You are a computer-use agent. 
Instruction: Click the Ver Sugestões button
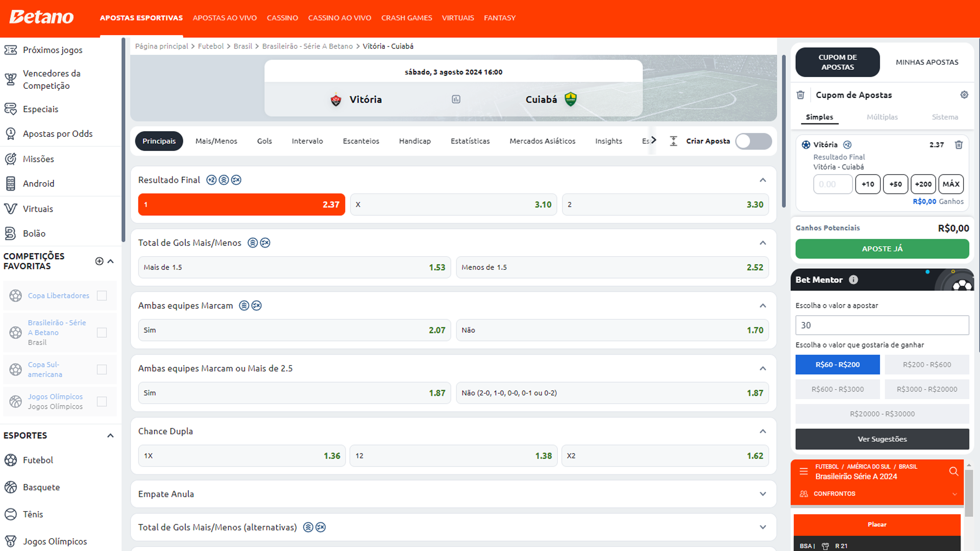coord(882,439)
